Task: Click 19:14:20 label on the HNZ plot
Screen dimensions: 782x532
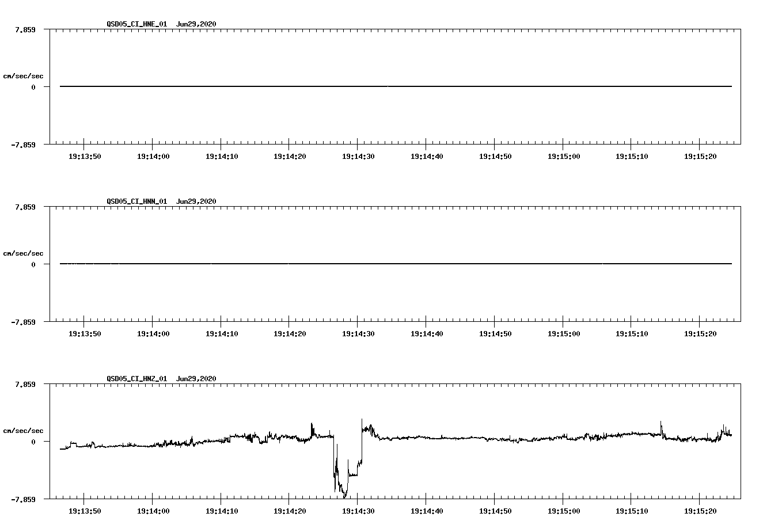Action: click(x=290, y=511)
